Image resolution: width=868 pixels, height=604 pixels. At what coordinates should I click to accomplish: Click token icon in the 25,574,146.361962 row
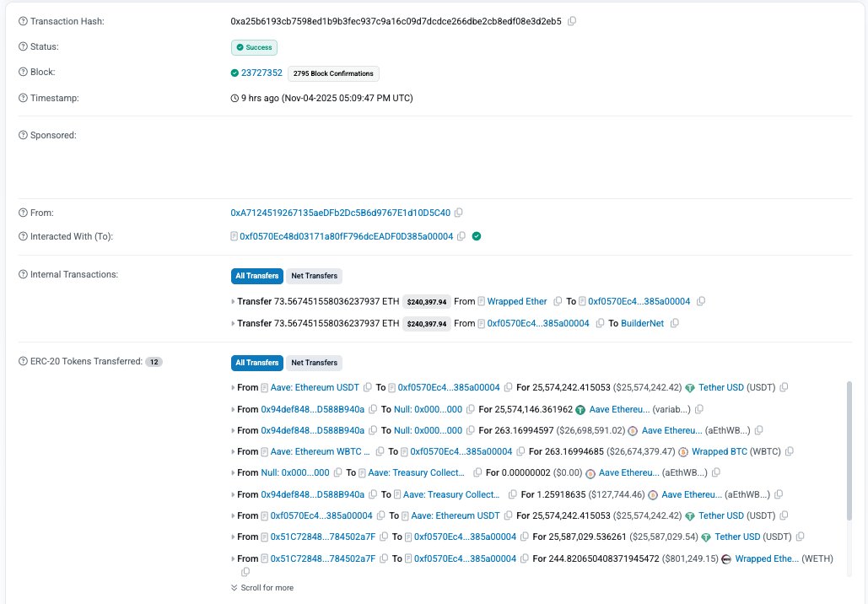[x=580, y=410]
